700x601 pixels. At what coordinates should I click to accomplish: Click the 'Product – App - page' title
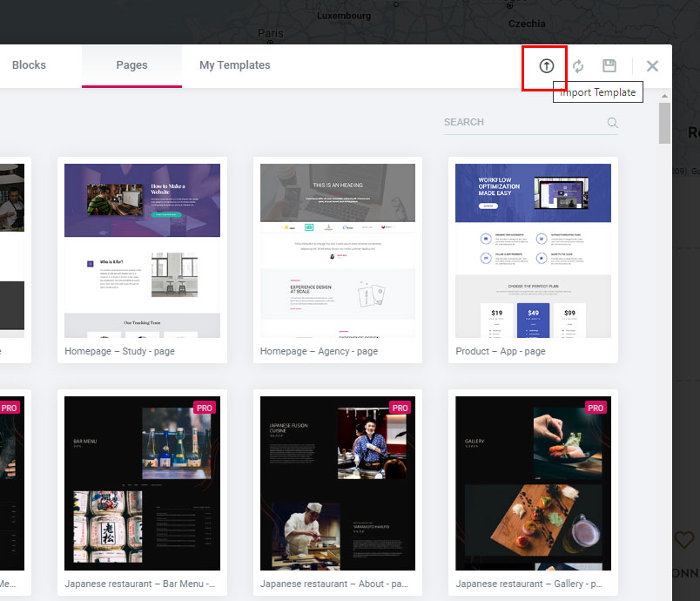pyautogui.click(x=501, y=351)
